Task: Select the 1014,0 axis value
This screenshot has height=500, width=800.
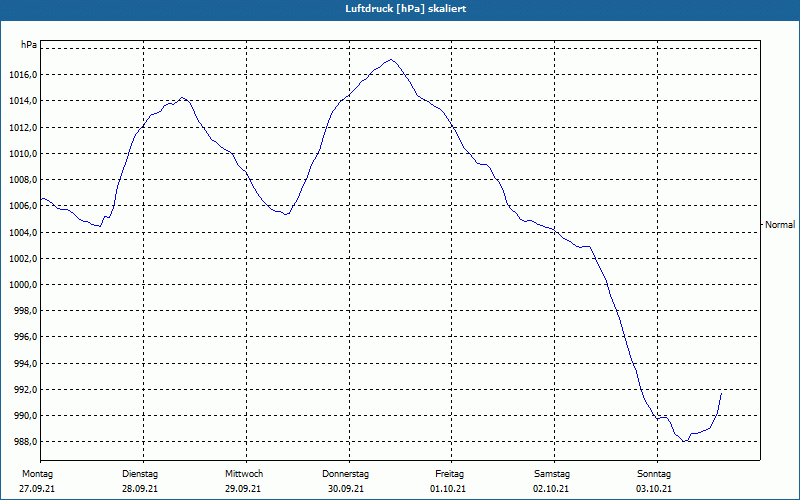Action: point(23,101)
